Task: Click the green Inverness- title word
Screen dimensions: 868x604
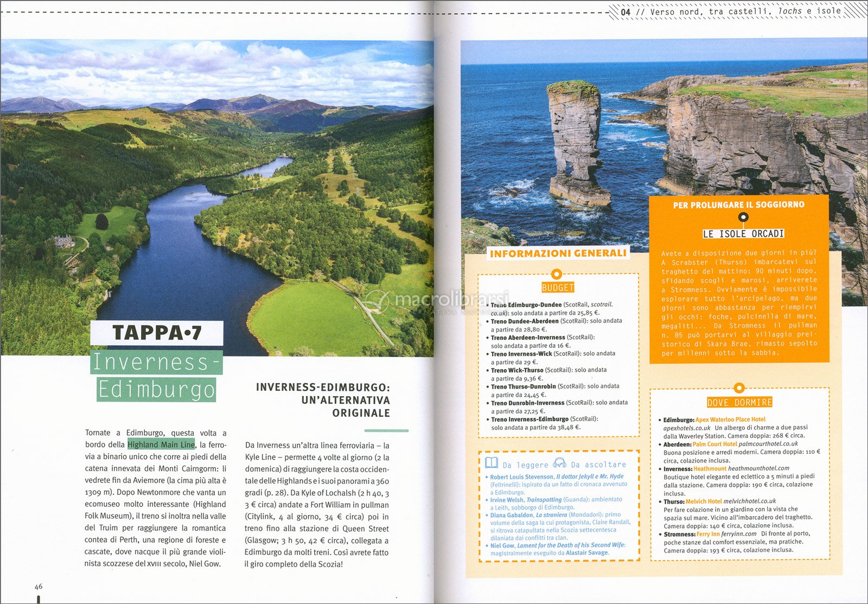Action: coord(157,362)
